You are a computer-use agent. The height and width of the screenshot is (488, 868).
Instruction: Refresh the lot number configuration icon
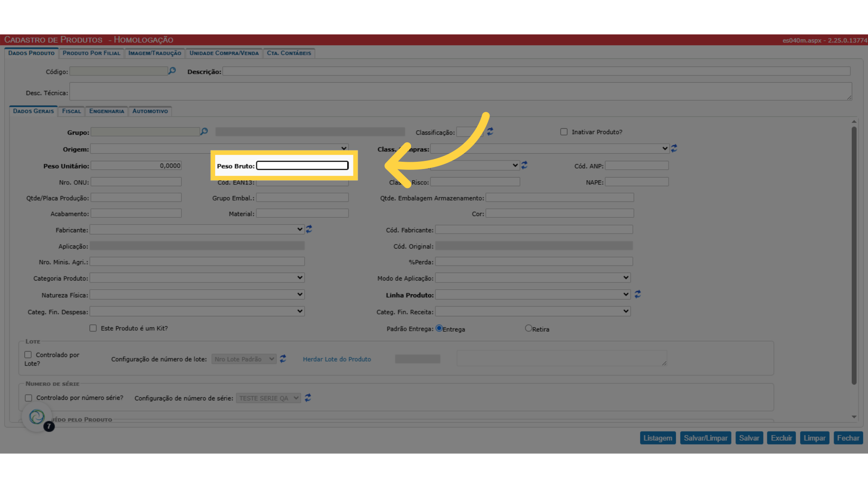click(283, 359)
